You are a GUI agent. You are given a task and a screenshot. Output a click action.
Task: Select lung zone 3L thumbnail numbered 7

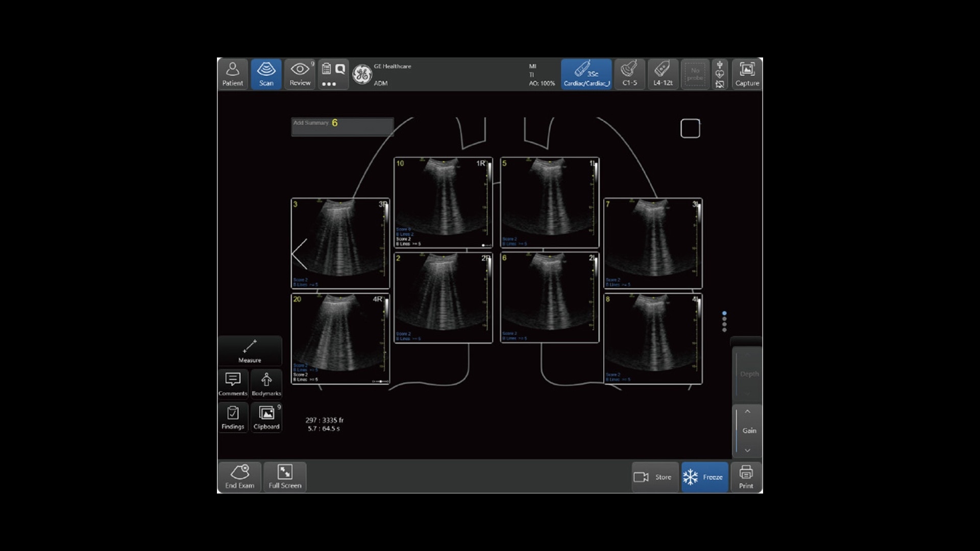tap(653, 243)
